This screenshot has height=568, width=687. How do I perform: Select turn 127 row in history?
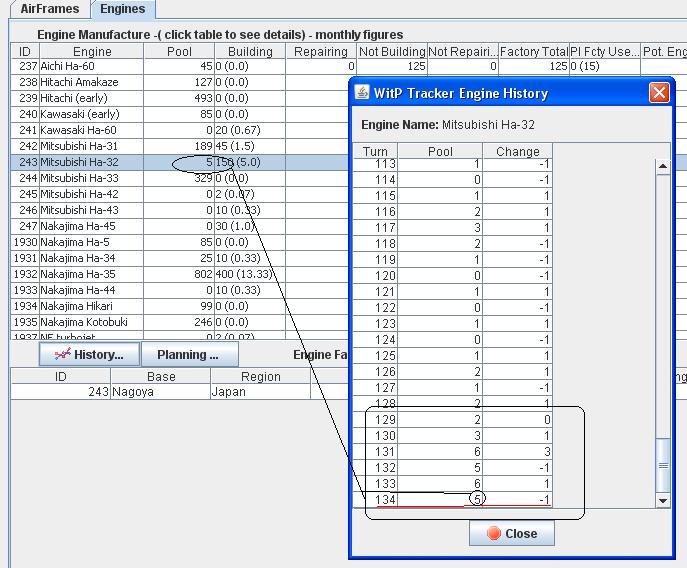point(453,387)
